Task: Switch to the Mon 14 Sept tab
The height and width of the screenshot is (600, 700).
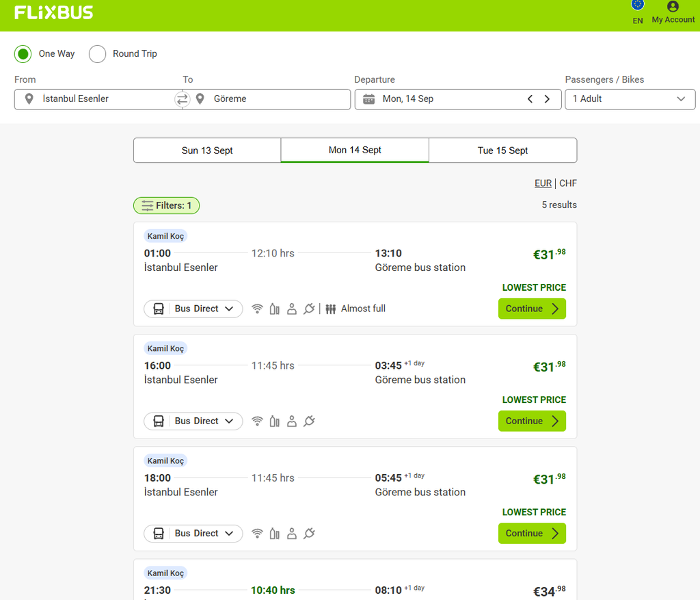Action: pyautogui.click(x=355, y=150)
